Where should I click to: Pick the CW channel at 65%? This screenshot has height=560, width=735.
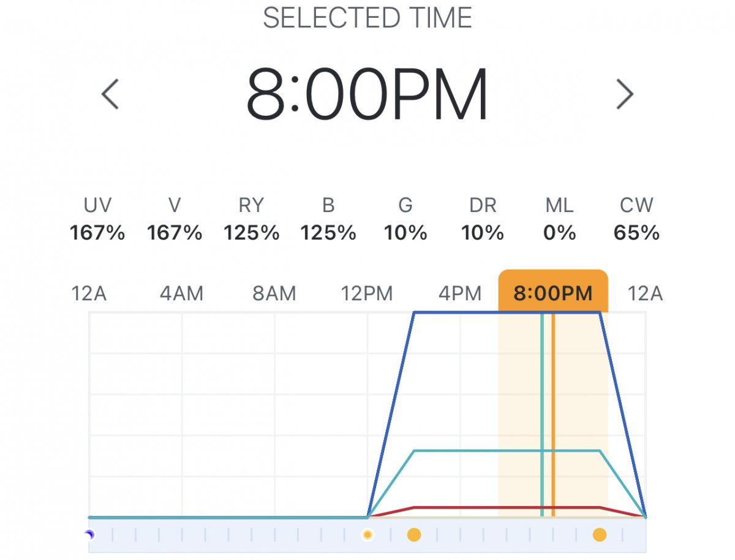click(636, 219)
